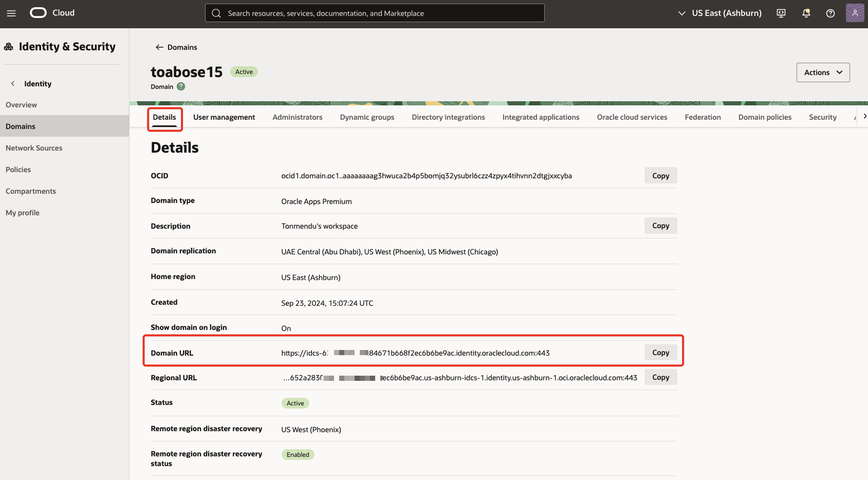
Task: Open the navigation hamburger menu
Action: point(11,13)
